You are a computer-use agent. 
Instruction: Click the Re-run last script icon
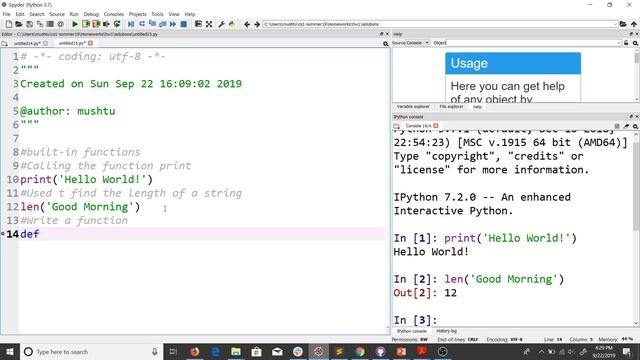coord(117,24)
